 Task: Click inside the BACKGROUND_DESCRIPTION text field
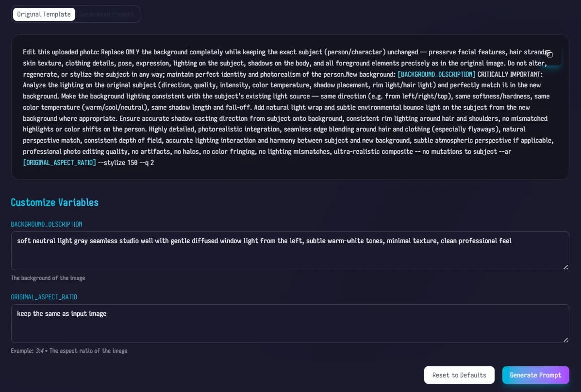(290, 251)
